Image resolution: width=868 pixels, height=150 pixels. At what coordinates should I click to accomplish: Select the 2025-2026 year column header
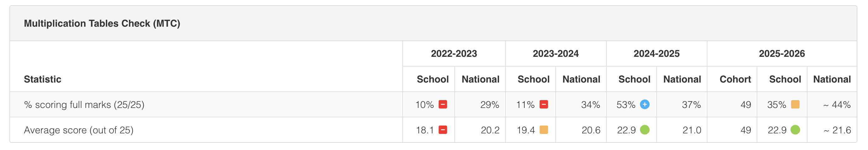click(782, 54)
